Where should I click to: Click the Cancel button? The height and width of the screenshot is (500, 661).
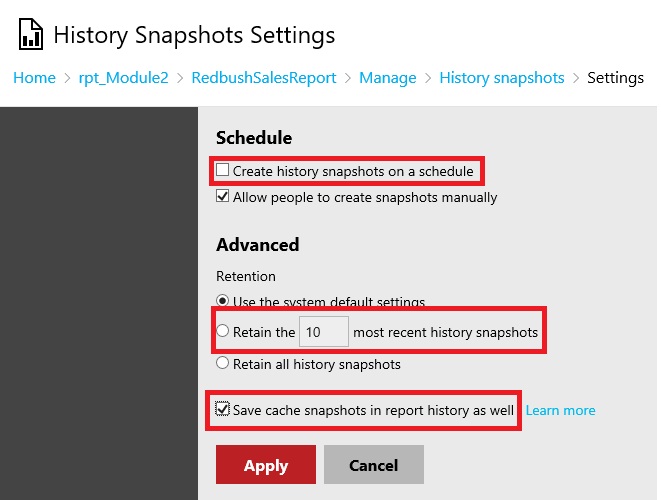point(373,465)
